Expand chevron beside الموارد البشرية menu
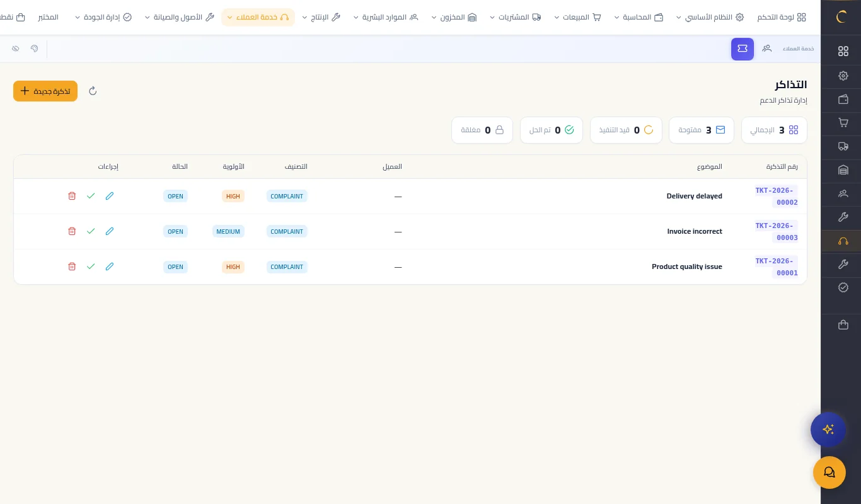861x504 pixels. (355, 18)
